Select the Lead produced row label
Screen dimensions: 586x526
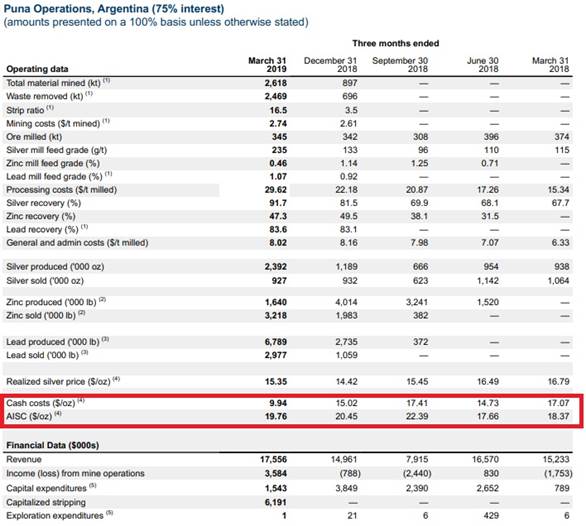(57, 342)
